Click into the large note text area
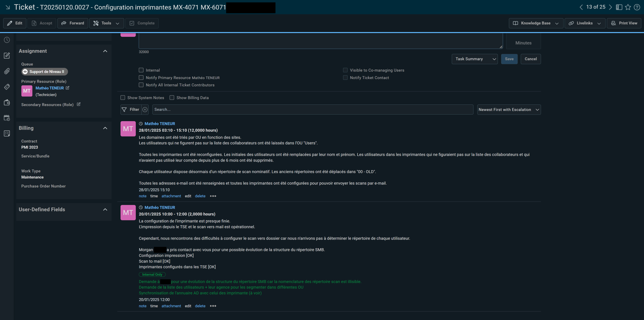This screenshot has height=320, width=644. [x=321, y=41]
